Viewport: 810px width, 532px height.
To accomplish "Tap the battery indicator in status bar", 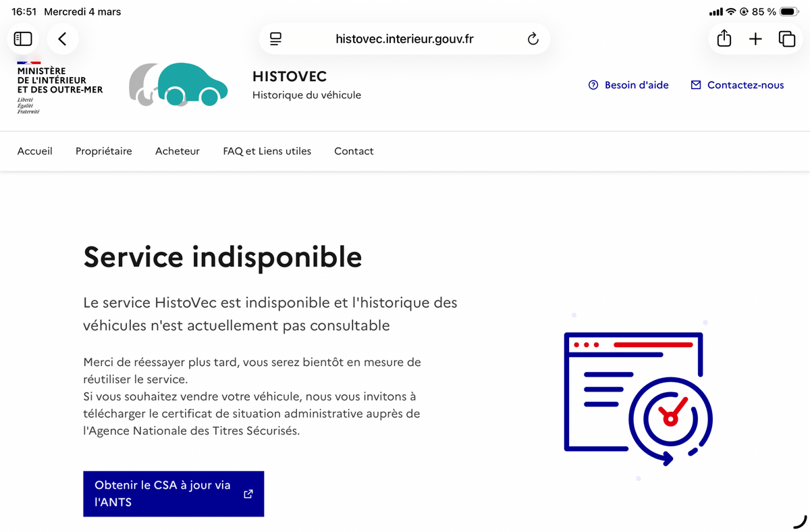I will coord(789,12).
